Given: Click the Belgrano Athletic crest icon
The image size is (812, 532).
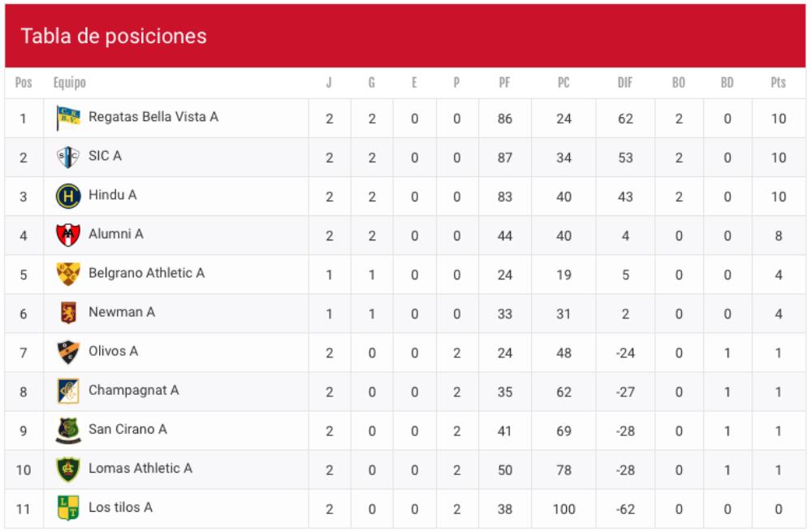Looking at the screenshot, I should click(67, 274).
